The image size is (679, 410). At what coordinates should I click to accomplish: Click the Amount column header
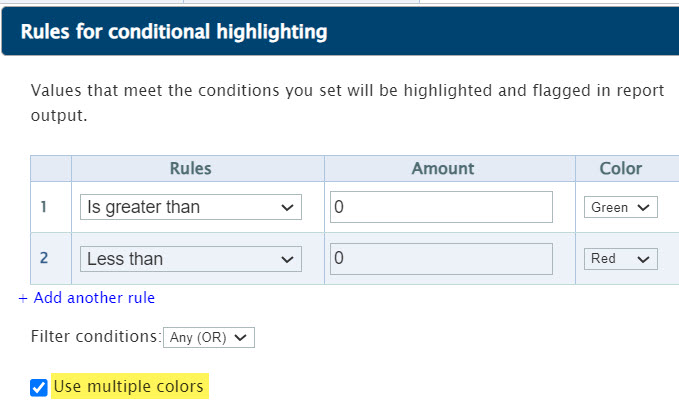coord(443,168)
